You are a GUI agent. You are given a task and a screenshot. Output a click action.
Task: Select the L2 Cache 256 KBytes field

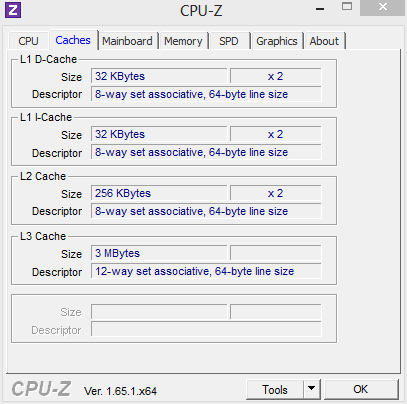pyautogui.click(x=159, y=193)
